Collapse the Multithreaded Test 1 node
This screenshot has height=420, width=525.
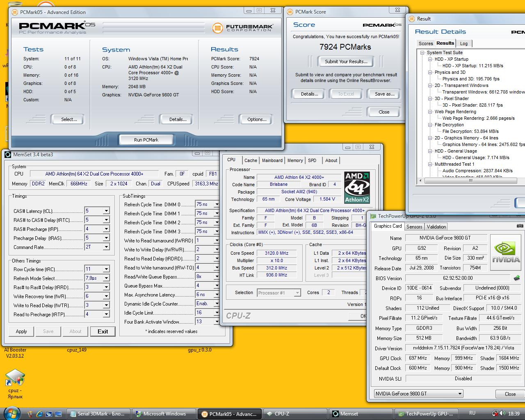pyautogui.click(x=430, y=164)
